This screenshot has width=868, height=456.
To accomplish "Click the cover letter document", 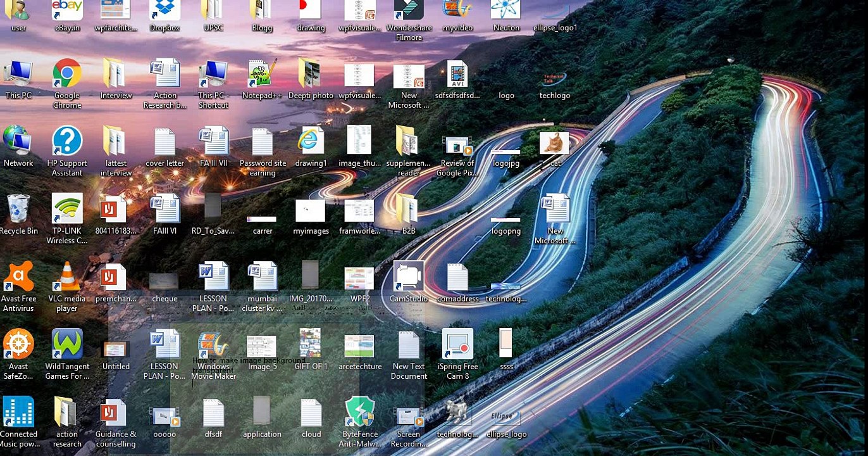I will coord(164,141).
